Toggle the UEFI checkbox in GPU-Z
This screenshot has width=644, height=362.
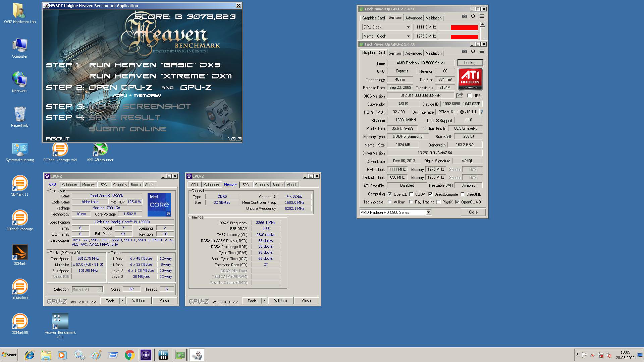click(x=469, y=96)
